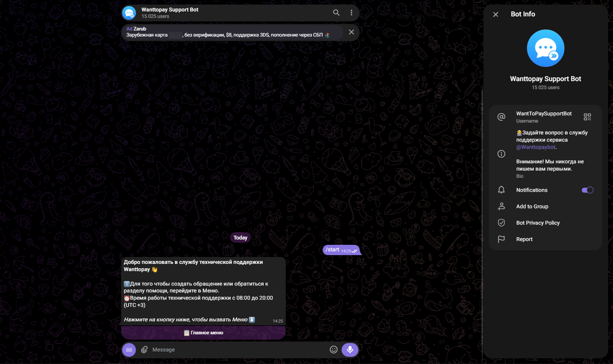Open the three-dot chat options menu
This screenshot has width=613, height=364.
[x=351, y=13]
